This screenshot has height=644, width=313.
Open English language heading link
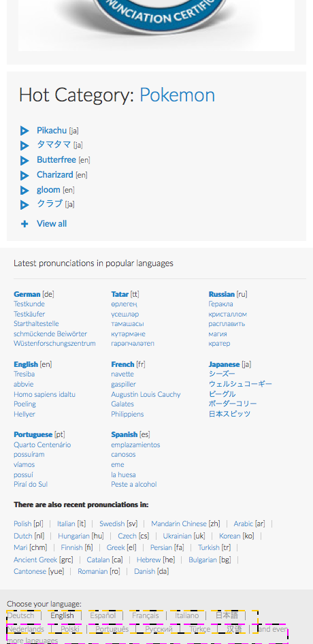pos(26,364)
